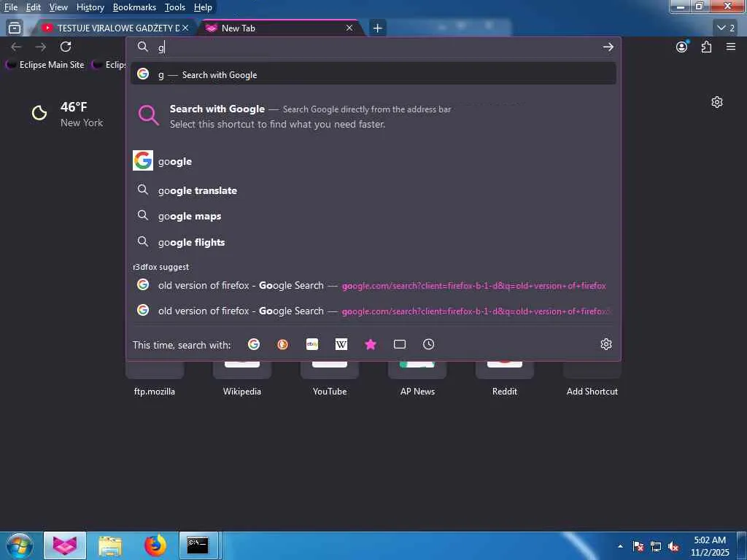The height and width of the screenshot is (560, 747).
Task: Show hidden system tray icons
Action: coord(620,546)
